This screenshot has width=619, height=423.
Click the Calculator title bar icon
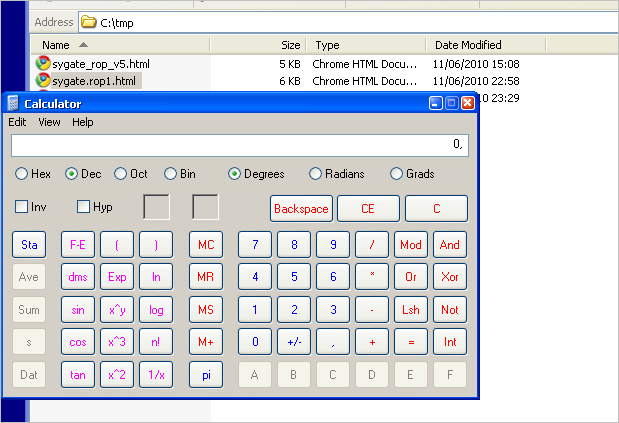pos(13,103)
